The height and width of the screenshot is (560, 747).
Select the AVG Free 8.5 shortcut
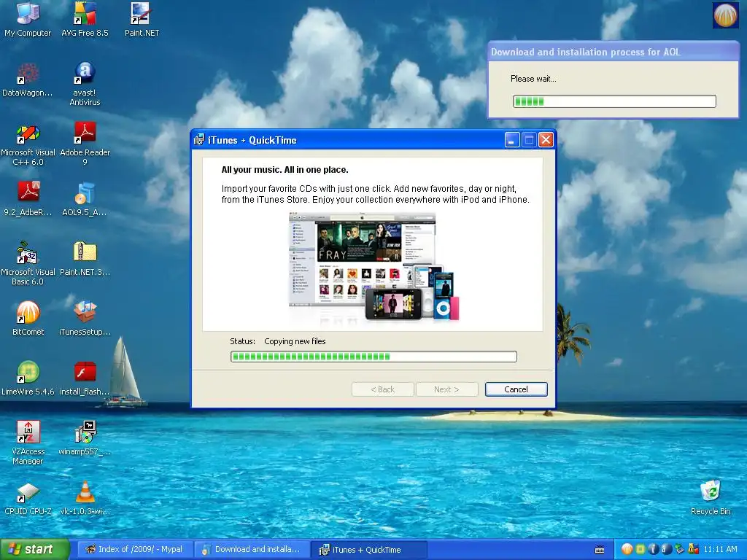click(x=85, y=20)
